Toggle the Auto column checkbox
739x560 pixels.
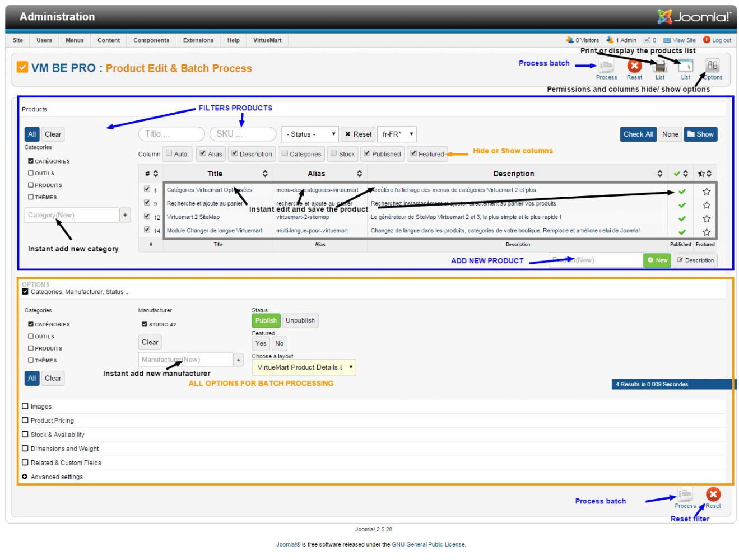coord(169,153)
